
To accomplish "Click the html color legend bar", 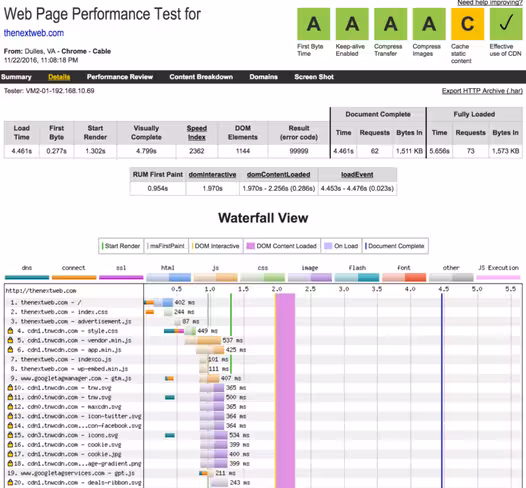I will click(x=168, y=277).
